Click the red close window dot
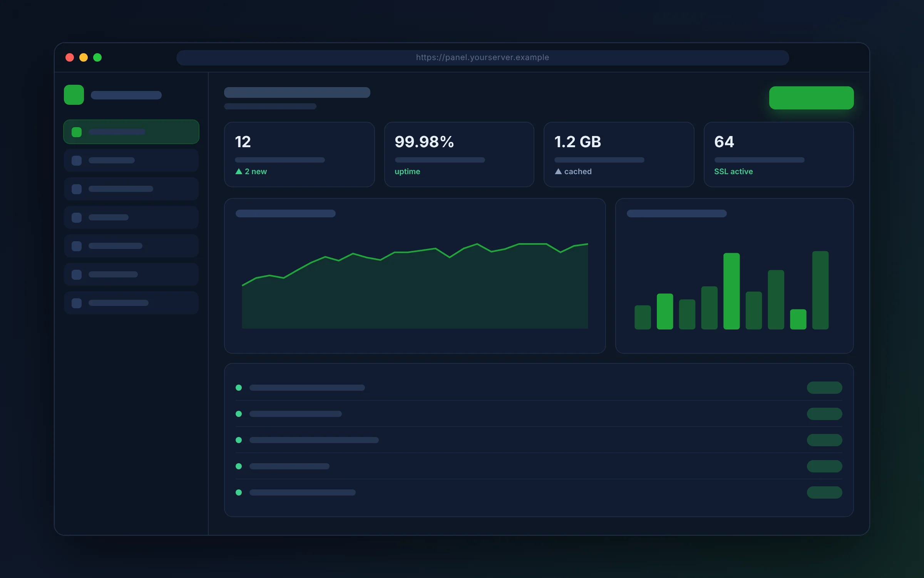The width and height of the screenshot is (924, 578). (70, 57)
